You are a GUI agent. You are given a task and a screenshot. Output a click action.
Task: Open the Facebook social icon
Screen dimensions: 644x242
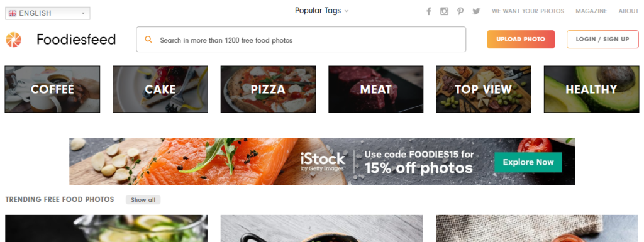point(428,11)
